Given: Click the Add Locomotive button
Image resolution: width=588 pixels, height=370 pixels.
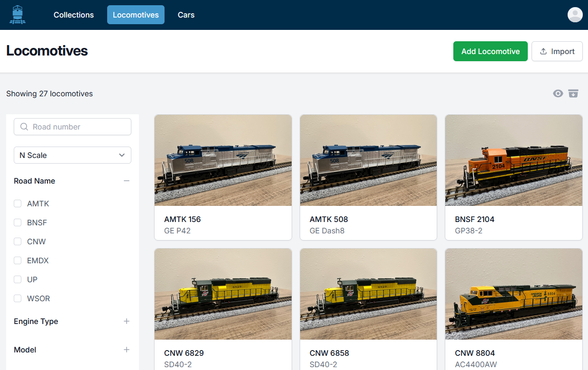Looking at the screenshot, I should click(x=490, y=51).
